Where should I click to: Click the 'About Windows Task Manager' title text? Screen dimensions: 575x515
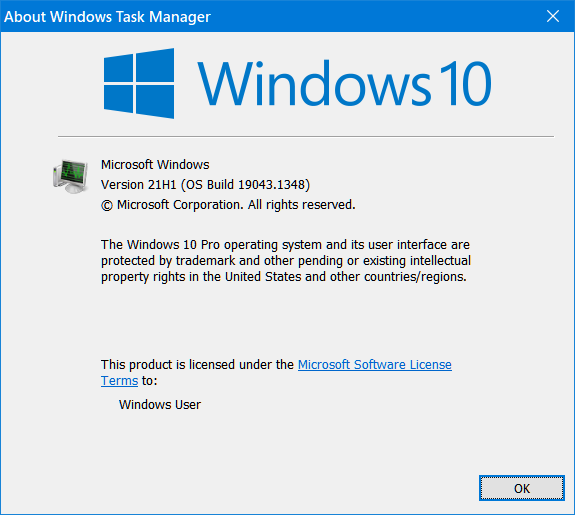107,17
